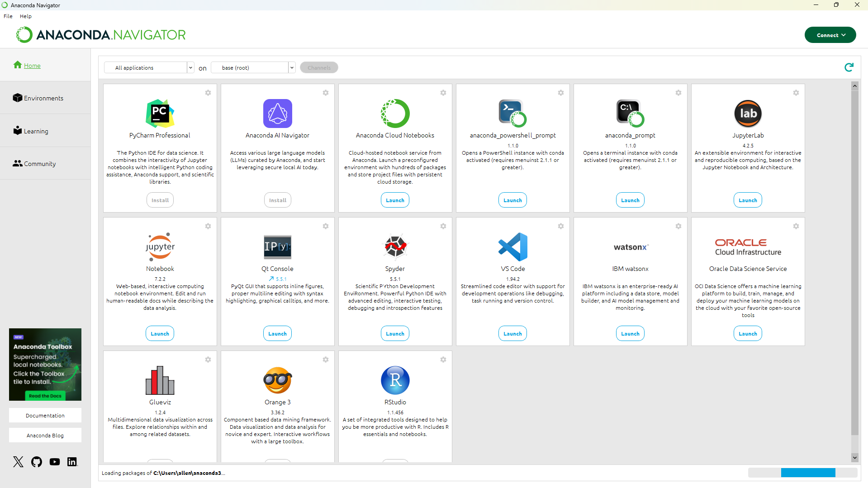Click the Glueviz bar chart icon

[x=160, y=380]
